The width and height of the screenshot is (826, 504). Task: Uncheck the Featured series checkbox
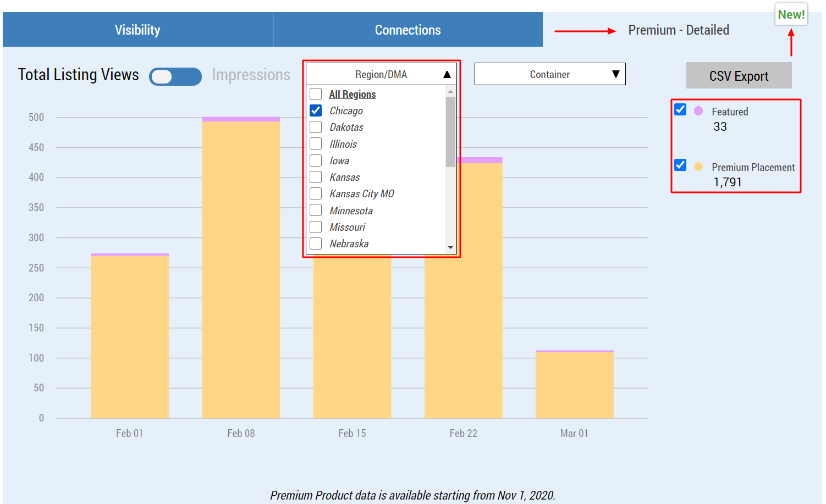[680, 109]
